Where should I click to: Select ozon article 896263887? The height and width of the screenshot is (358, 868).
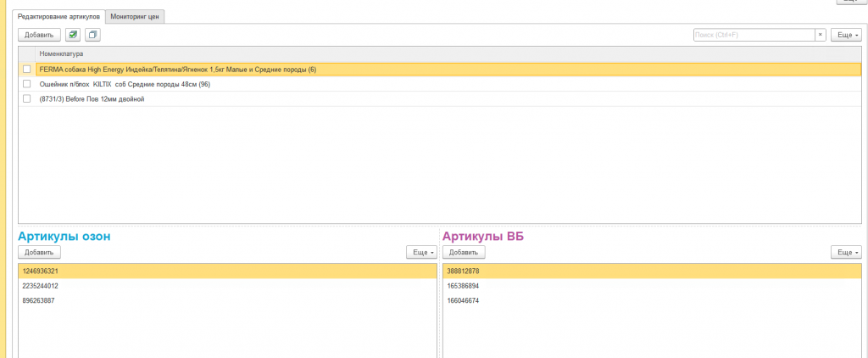[227, 300]
